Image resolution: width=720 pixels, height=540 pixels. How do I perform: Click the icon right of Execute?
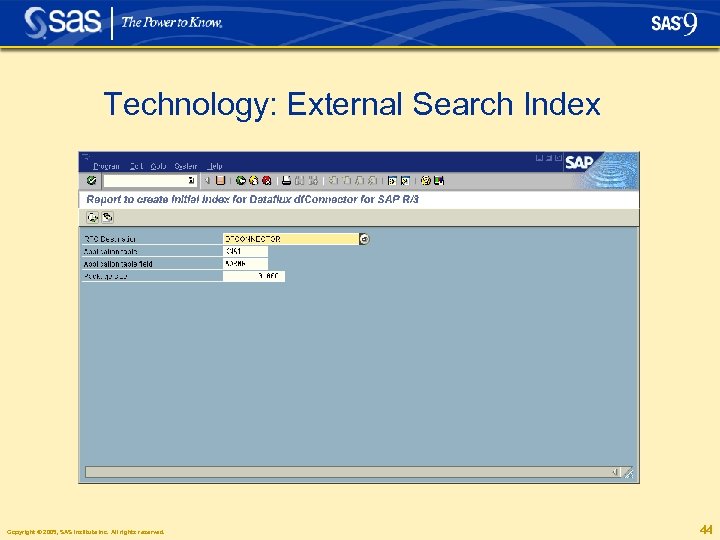[x=107, y=217]
